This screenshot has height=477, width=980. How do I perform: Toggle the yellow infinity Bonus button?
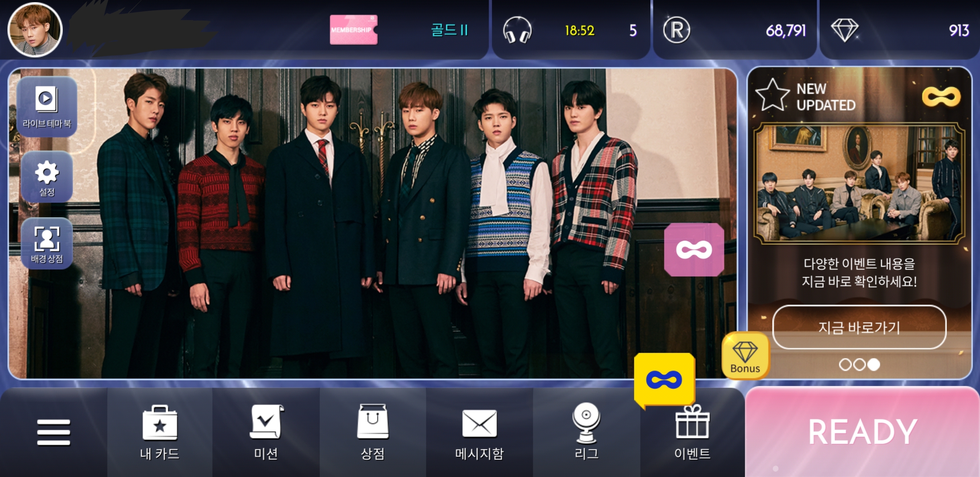coord(664,378)
